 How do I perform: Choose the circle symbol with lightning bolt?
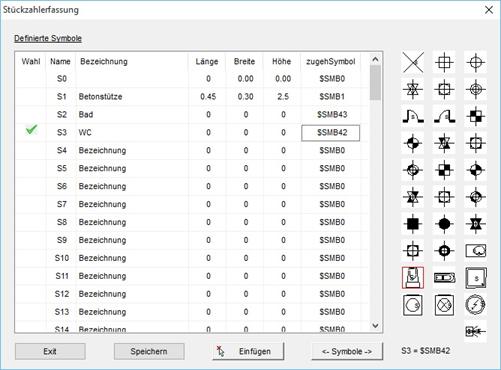point(475,305)
